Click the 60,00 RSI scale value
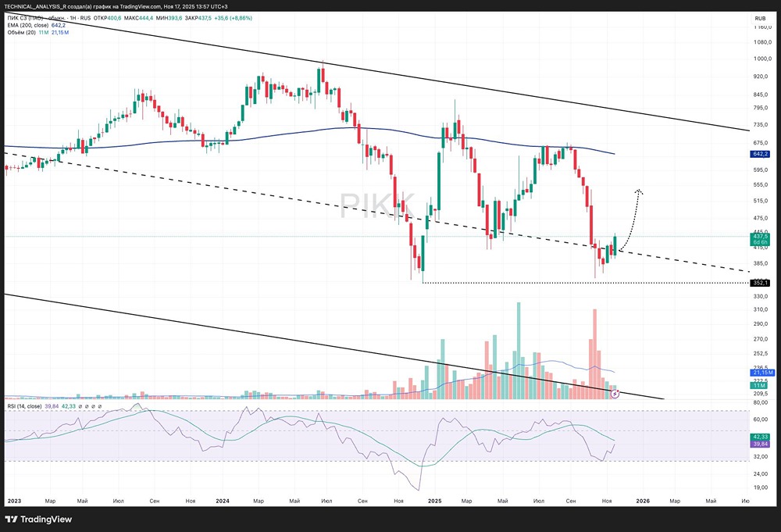The height and width of the screenshot is (532, 781). click(761, 420)
